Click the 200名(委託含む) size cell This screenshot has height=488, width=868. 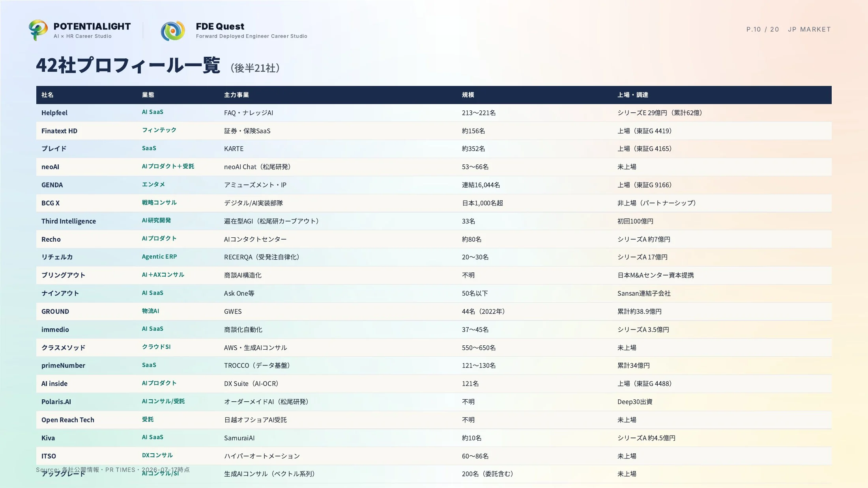click(x=488, y=474)
